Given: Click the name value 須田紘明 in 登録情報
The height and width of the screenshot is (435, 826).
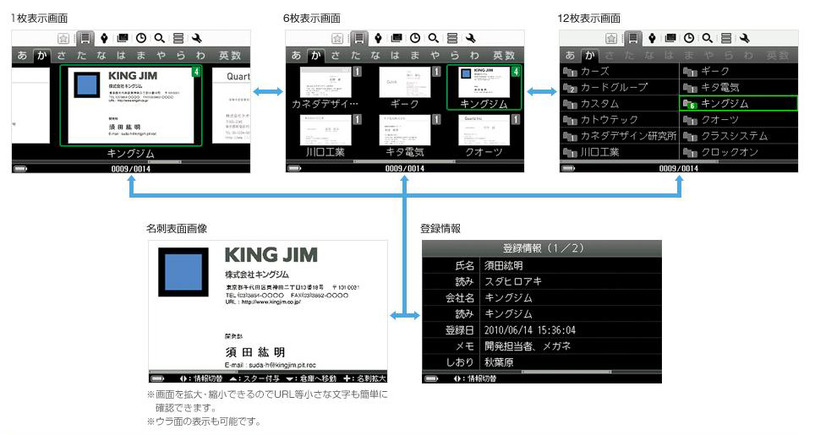Looking at the screenshot, I should pos(504,266).
